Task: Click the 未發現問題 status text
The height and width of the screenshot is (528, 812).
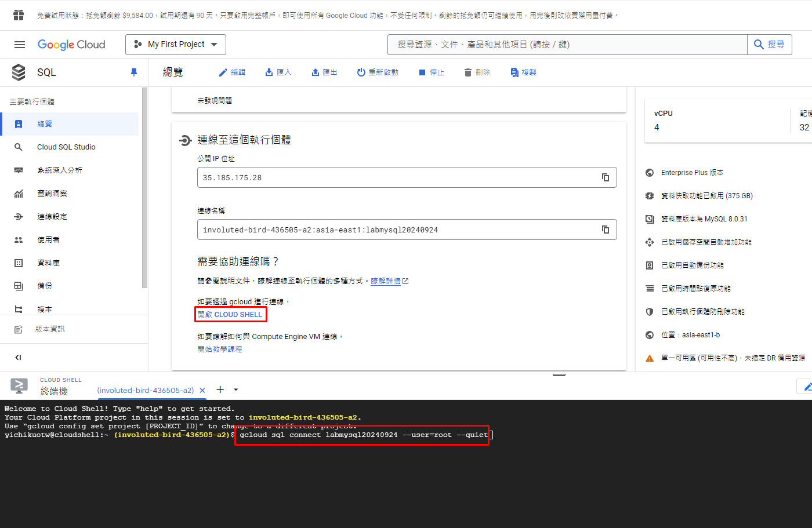Action: tap(215, 101)
